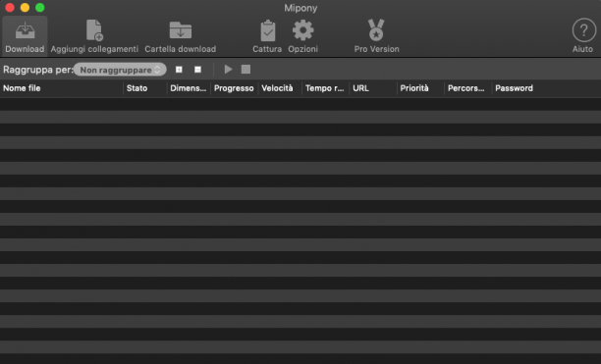The height and width of the screenshot is (364, 601).
Task: Minimize the Mipony window
Action: (x=25, y=8)
